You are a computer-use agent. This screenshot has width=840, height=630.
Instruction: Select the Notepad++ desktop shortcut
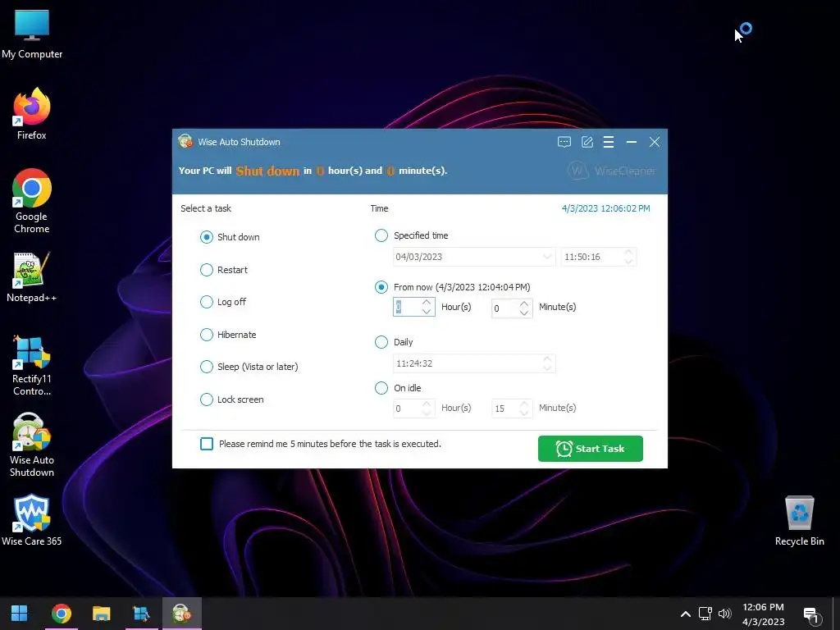click(x=32, y=277)
